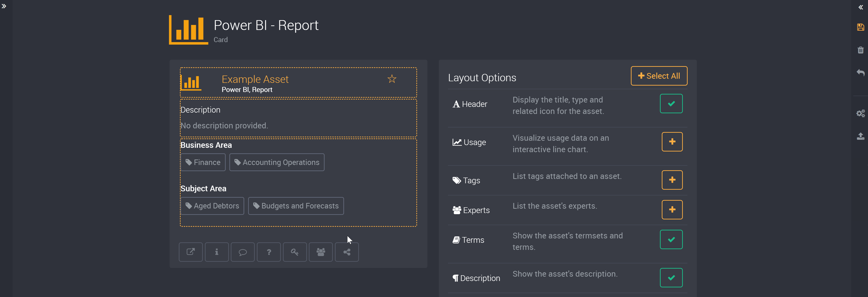Click the experts group icon button
Viewport: 868px width, 297px height.
point(321,252)
